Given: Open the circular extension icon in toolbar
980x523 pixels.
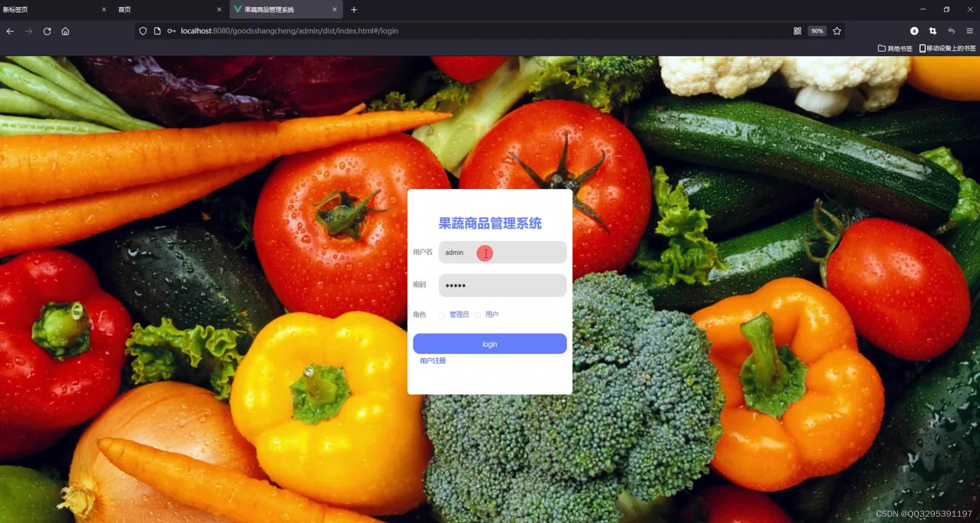Looking at the screenshot, I should pos(914,31).
